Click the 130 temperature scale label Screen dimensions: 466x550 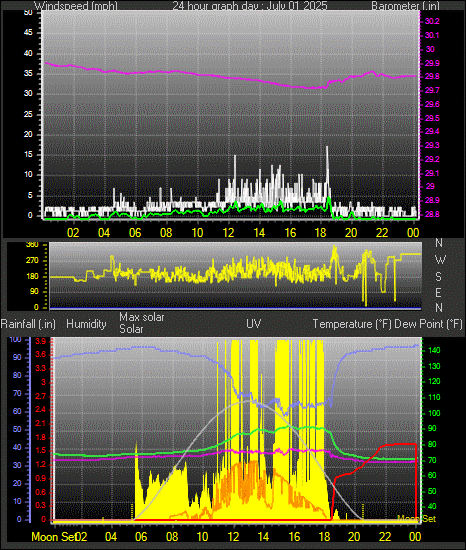pyautogui.click(x=434, y=367)
